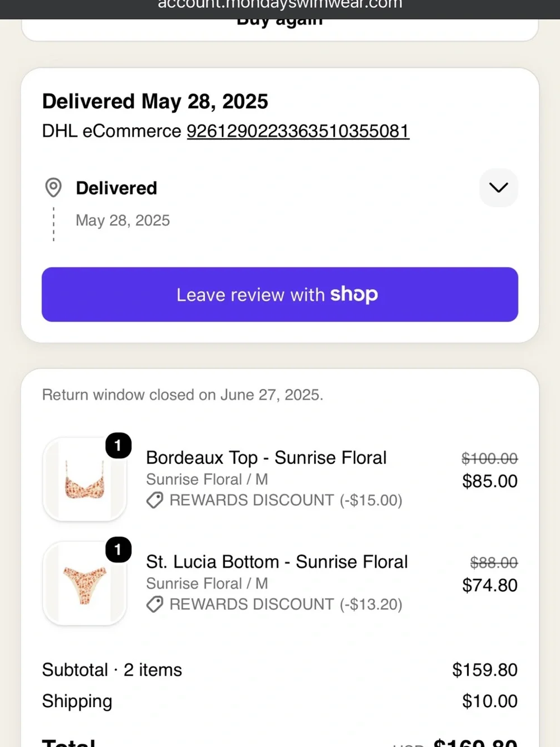The image size is (560, 747).
Task: Click quantity badge on Bordeaux Top
Action: pos(118,446)
